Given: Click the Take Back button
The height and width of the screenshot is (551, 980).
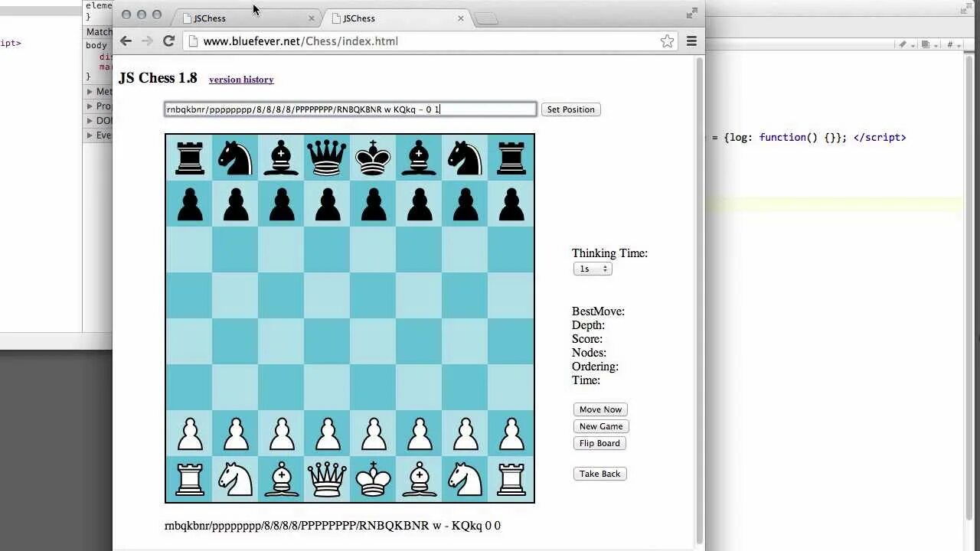Looking at the screenshot, I should (599, 474).
